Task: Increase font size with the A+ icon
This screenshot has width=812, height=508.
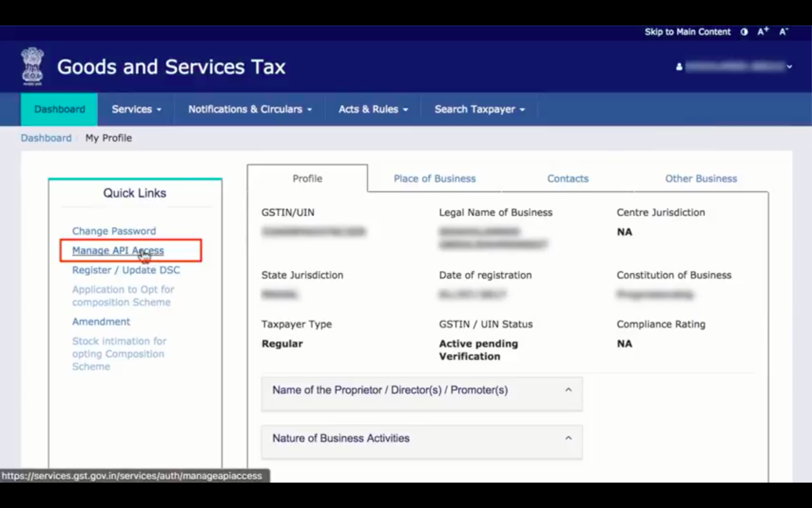Action: click(762, 32)
